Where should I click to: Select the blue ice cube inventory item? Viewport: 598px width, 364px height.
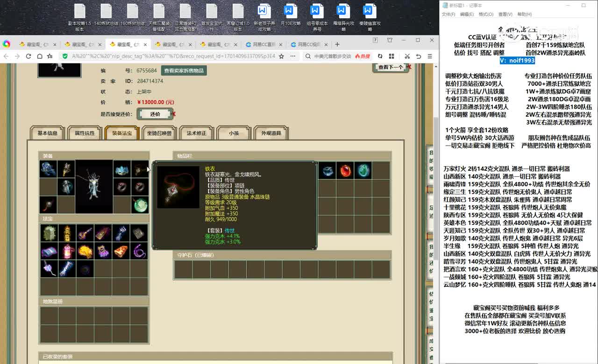tap(328, 170)
